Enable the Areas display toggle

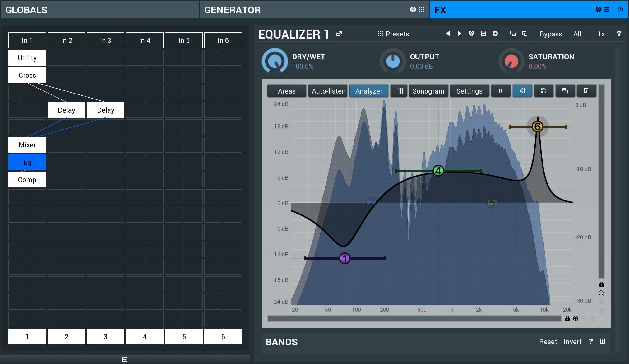coord(286,91)
